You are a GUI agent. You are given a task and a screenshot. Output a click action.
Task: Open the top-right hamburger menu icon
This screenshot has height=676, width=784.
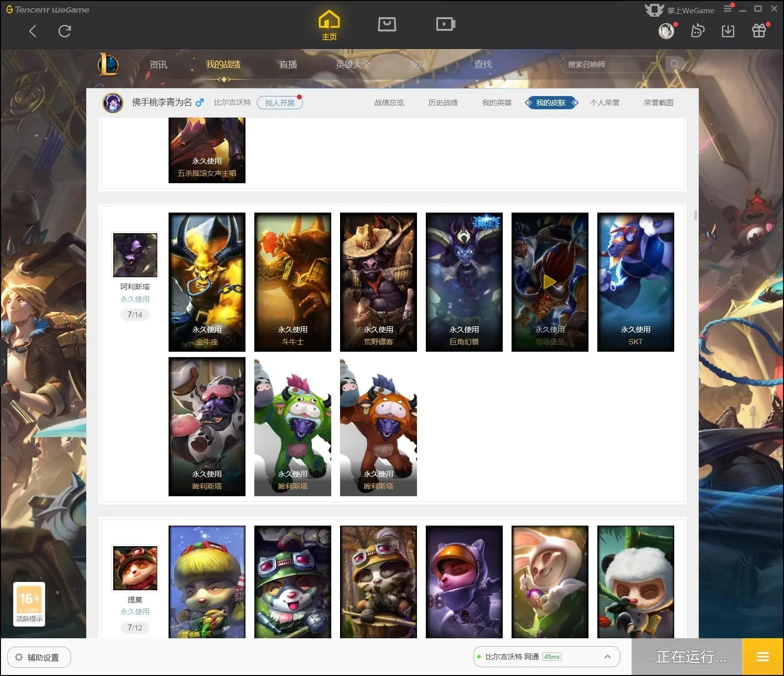tap(728, 8)
